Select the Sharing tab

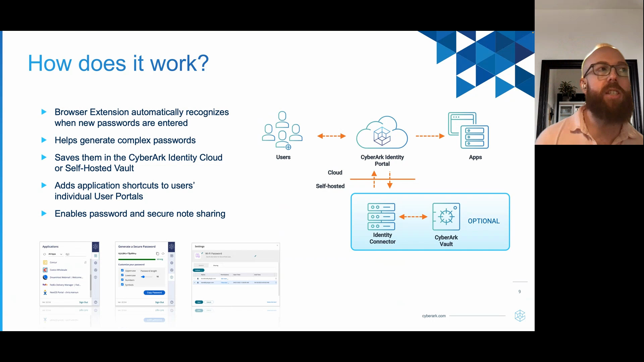pos(216,265)
